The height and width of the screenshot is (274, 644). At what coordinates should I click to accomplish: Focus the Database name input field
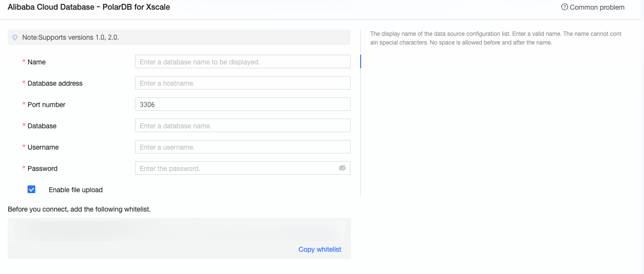point(243,125)
